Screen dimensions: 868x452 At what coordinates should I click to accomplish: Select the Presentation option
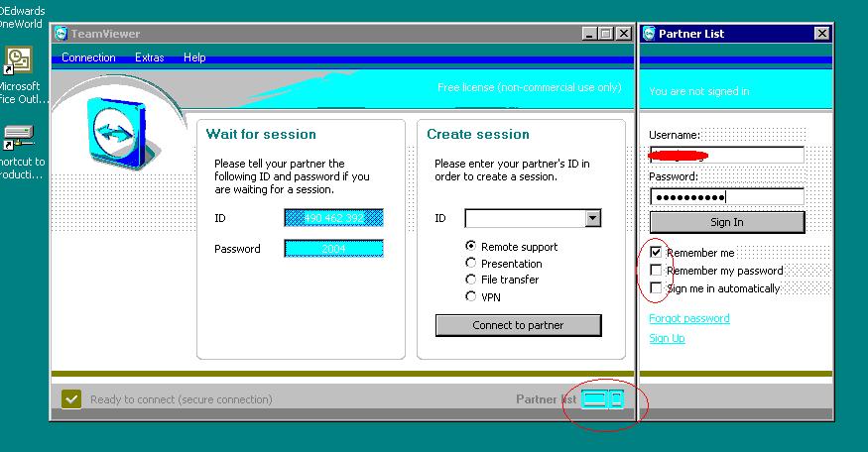tap(470, 263)
